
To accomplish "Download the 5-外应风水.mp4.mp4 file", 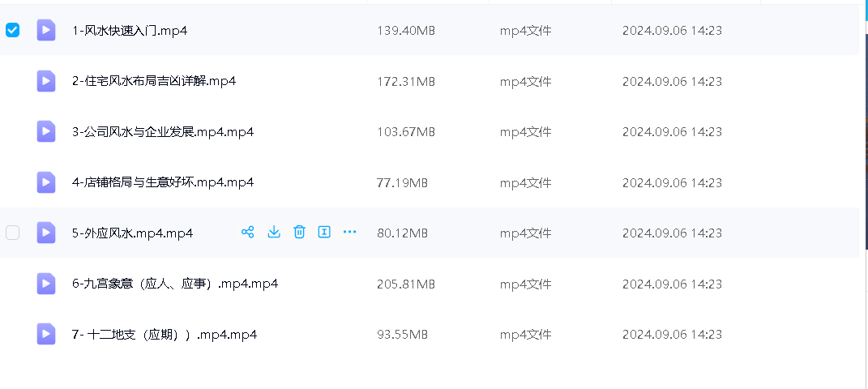I will coord(274,233).
